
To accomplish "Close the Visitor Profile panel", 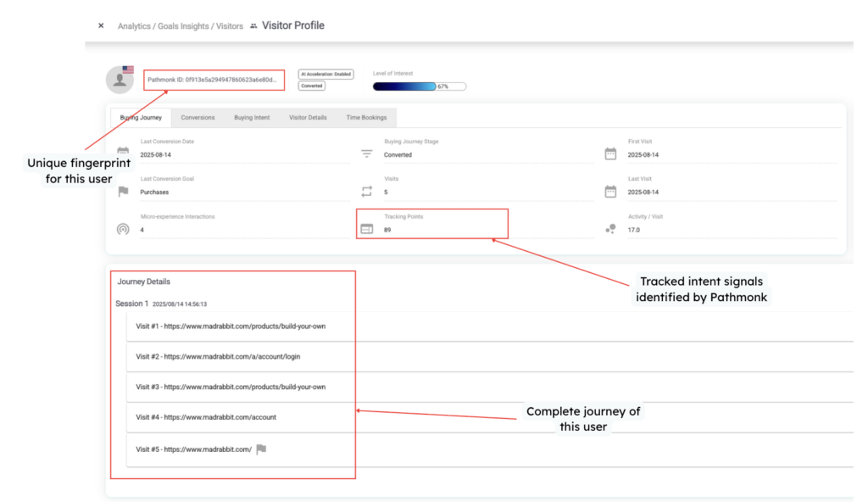I will pos(101,26).
